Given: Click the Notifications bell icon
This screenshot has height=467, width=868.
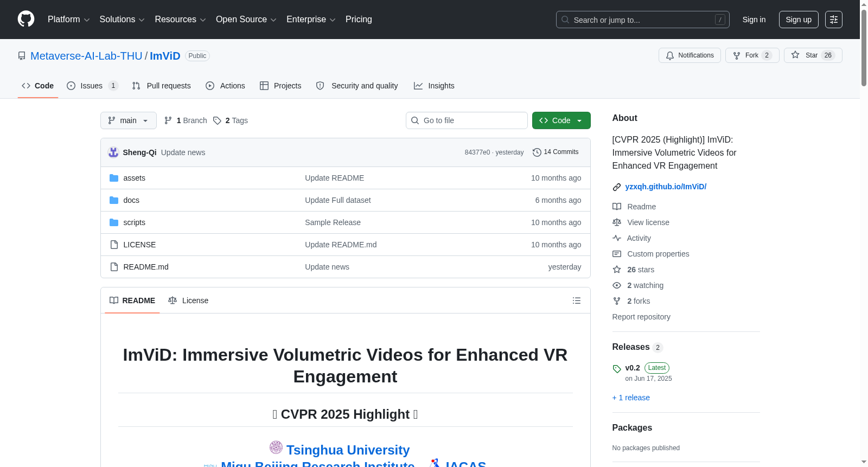Looking at the screenshot, I should [x=670, y=55].
